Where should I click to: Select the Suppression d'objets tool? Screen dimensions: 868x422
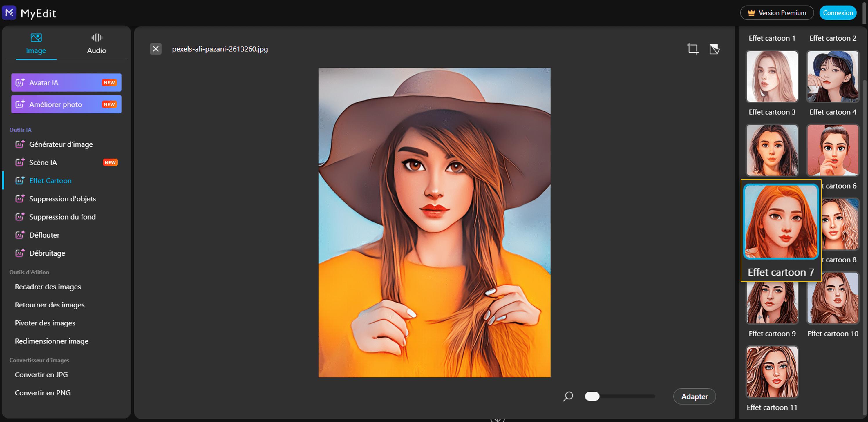tap(62, 199)
